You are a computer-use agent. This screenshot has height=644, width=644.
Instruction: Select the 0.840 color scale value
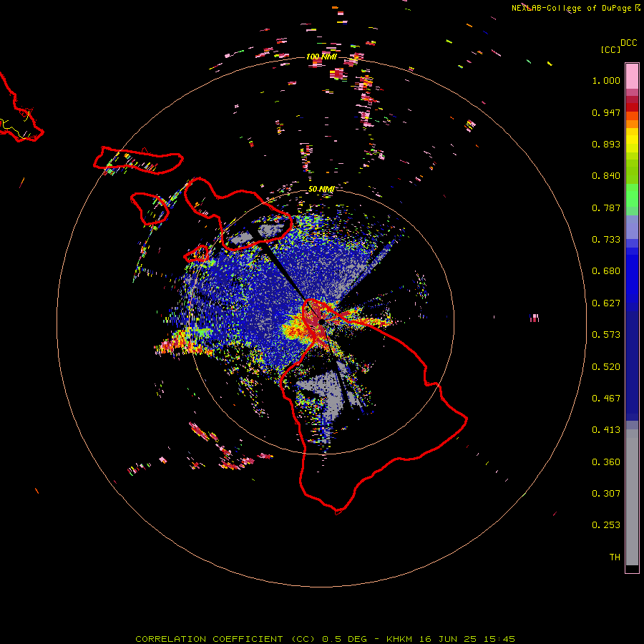coord(606,176)
